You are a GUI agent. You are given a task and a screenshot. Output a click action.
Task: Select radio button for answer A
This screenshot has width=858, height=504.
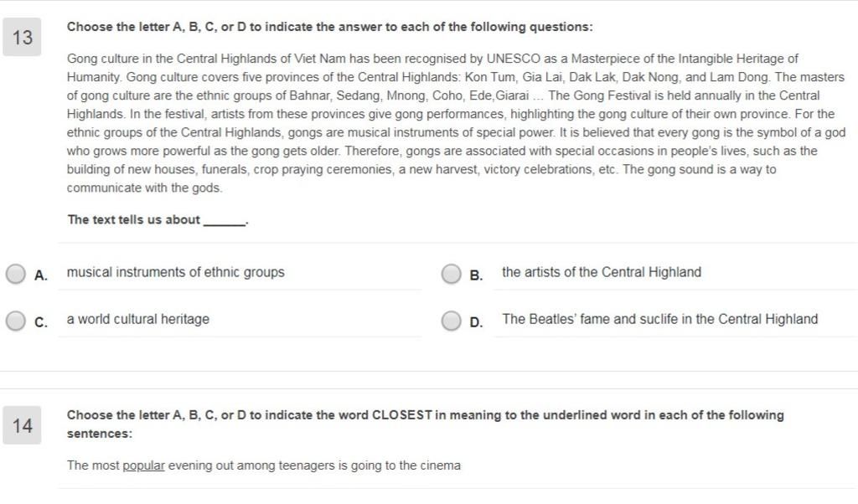click(x=16, y=274)
